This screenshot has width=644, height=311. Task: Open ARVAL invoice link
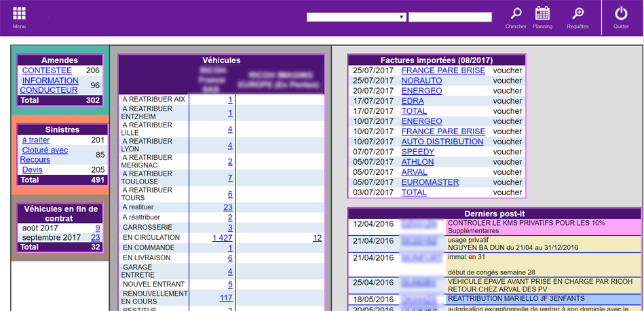point(414,172)
